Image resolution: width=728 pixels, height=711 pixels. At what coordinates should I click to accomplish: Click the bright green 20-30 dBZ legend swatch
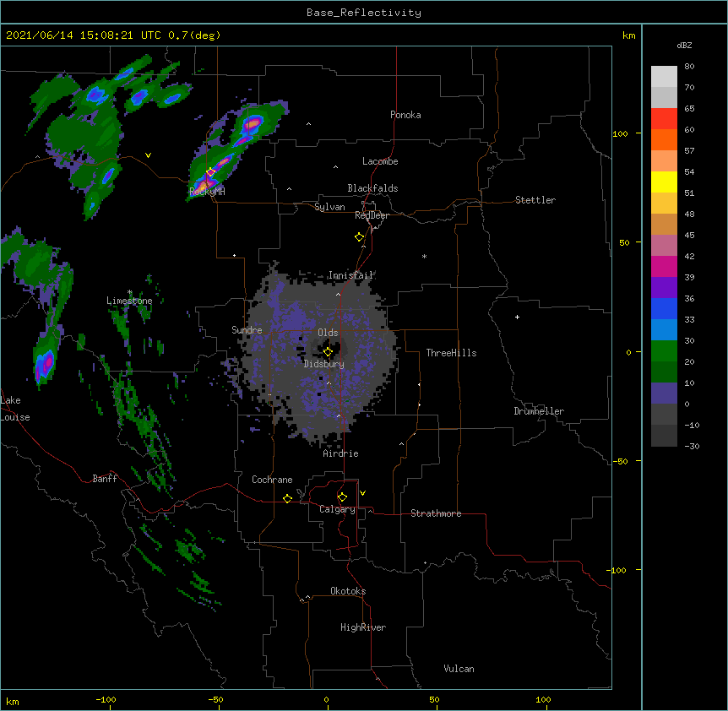[664, 351]
